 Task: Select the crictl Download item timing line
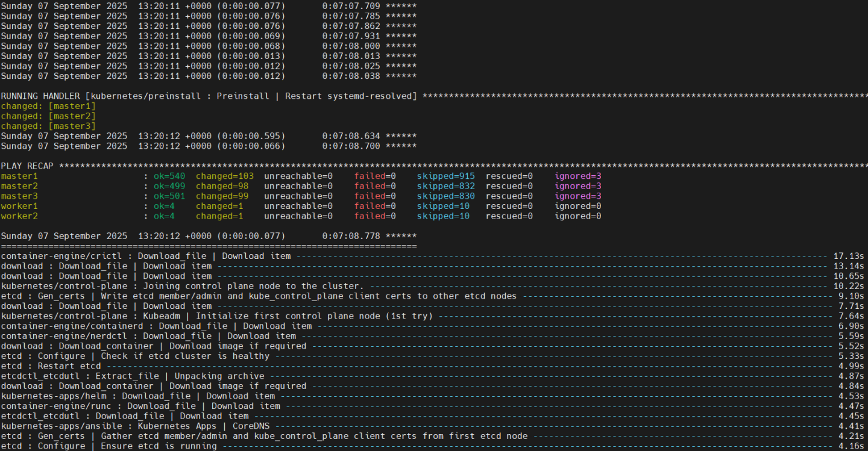coord(145,255)
